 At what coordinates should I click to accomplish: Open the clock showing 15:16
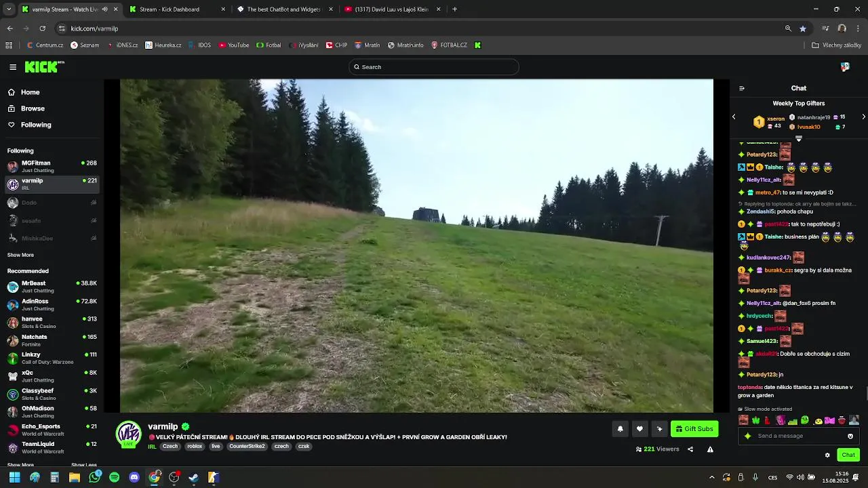[x=835, y=477]
